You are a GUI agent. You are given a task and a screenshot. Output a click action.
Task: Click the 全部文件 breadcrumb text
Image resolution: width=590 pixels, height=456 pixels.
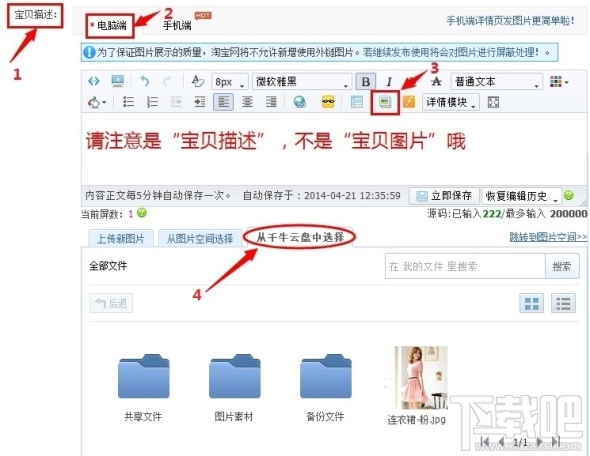tap(108, 266)
